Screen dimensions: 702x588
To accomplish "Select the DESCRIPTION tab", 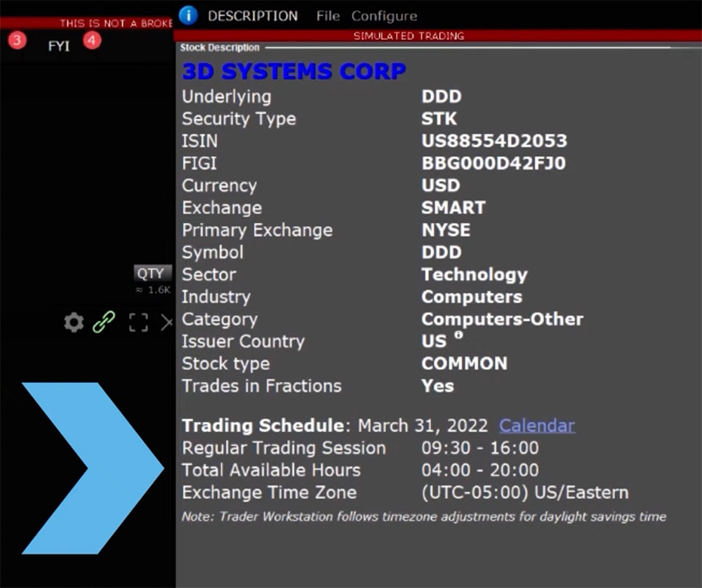I will click(253, 15).
